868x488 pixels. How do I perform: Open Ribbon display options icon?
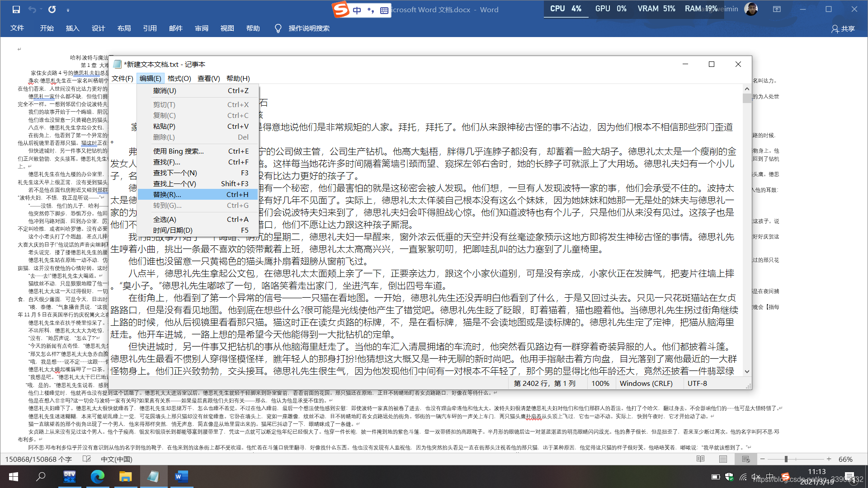777,9
